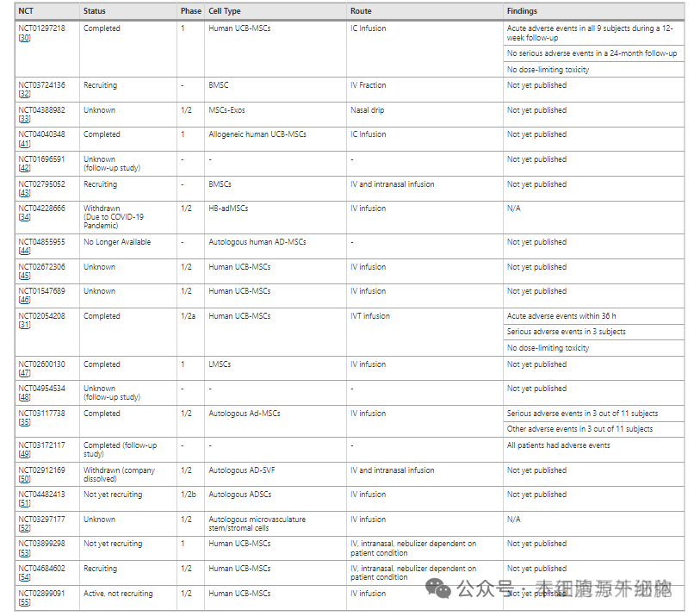Click 'Autologous microvasculature stem/stromal cells' cell
This screenshot has width=694, height=616.
[257, 524]
